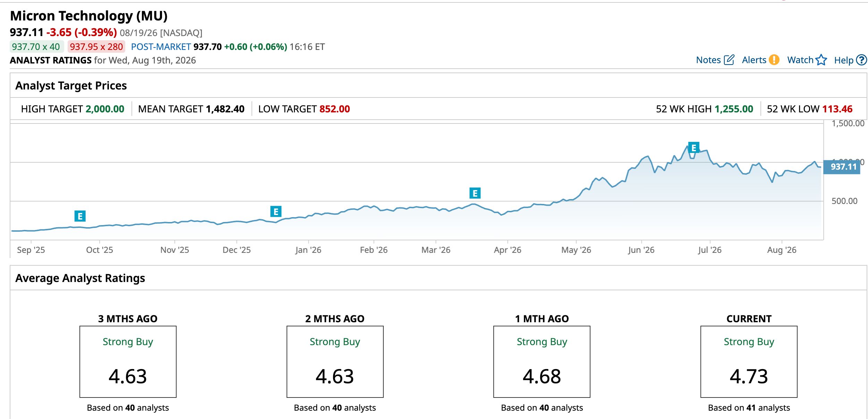Click the ask quote 937.95 x 280

96,47
